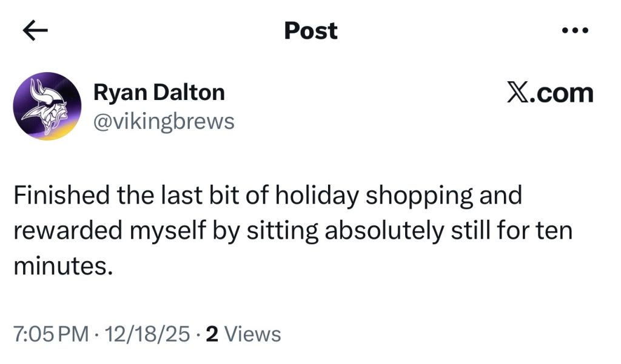Click the 7:05 PM timestamp
The width and height of the screenshot is (621, 364).
(50, 334)
